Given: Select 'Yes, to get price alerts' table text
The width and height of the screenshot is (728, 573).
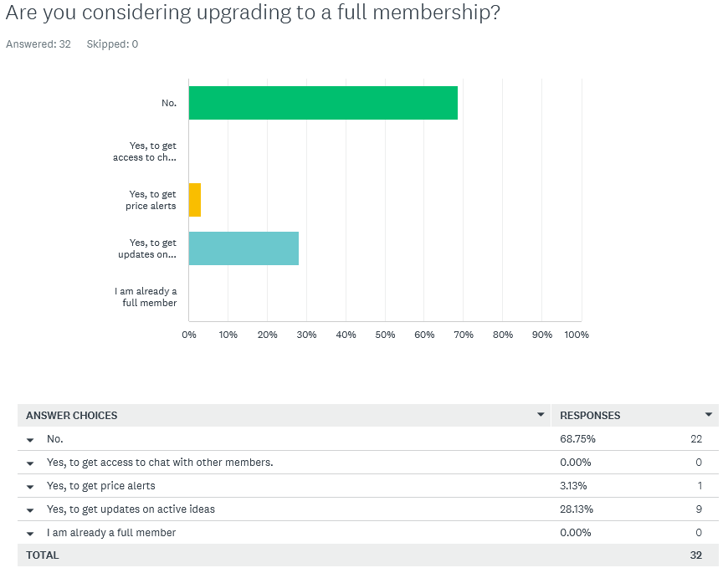Looking at the screenshot, I should (101, 486).
